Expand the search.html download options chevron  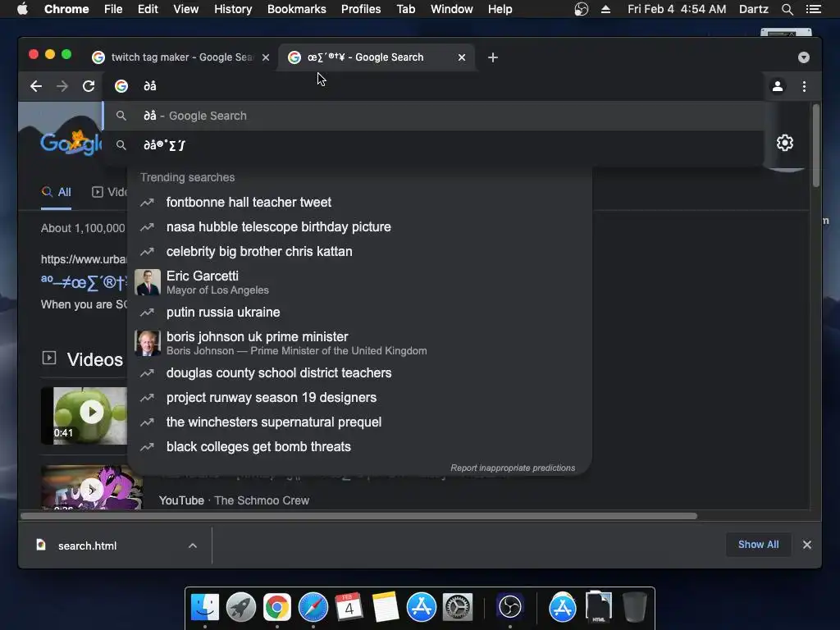193,546
